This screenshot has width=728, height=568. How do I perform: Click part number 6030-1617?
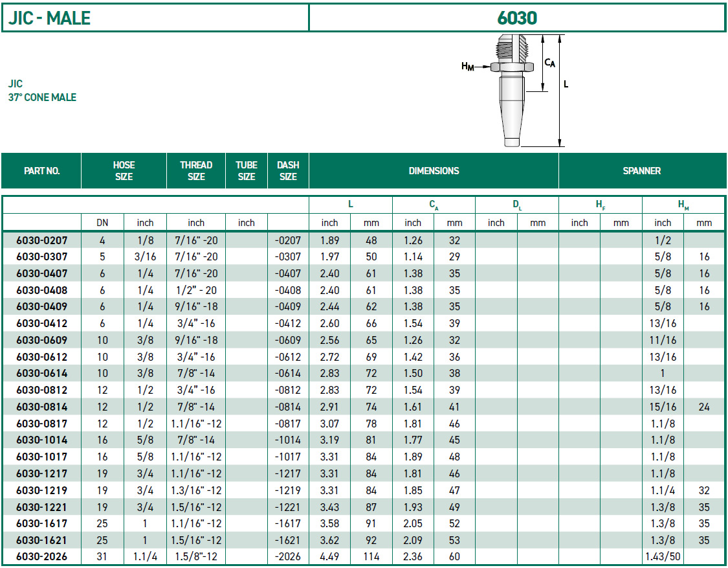[x=42, y=523]
